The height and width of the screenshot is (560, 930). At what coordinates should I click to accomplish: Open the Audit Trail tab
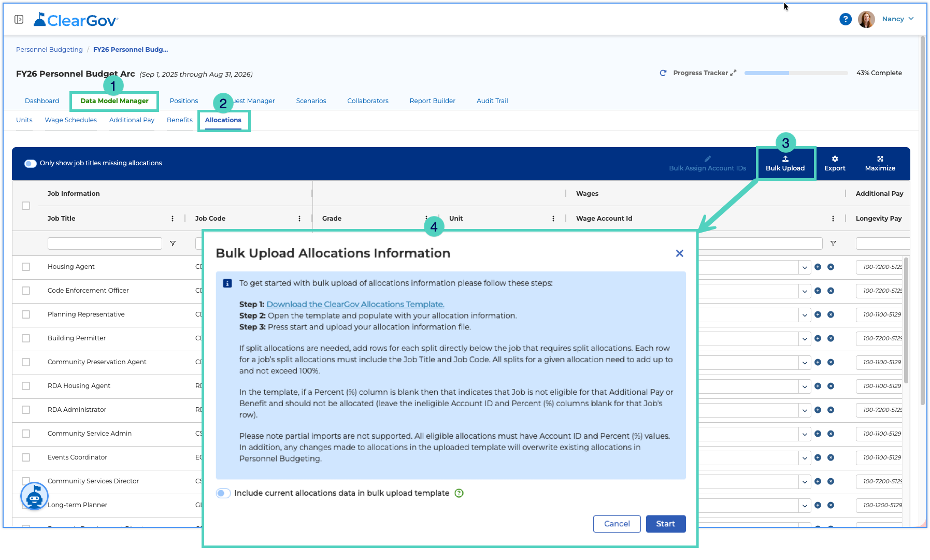click(492, 101)
